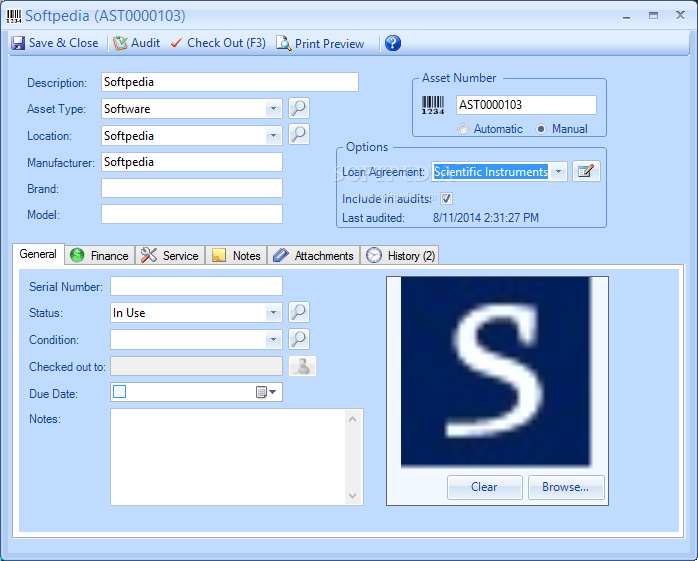This screenshot has width=698, height=561.
Task: Click the pencil Attachments tab icon
Action: [281, 256]
